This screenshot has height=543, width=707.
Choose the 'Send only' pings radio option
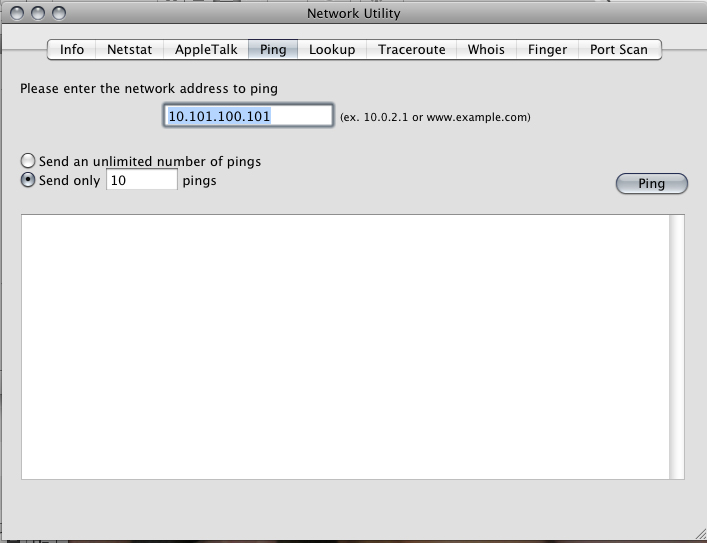[x=28, y=181]
